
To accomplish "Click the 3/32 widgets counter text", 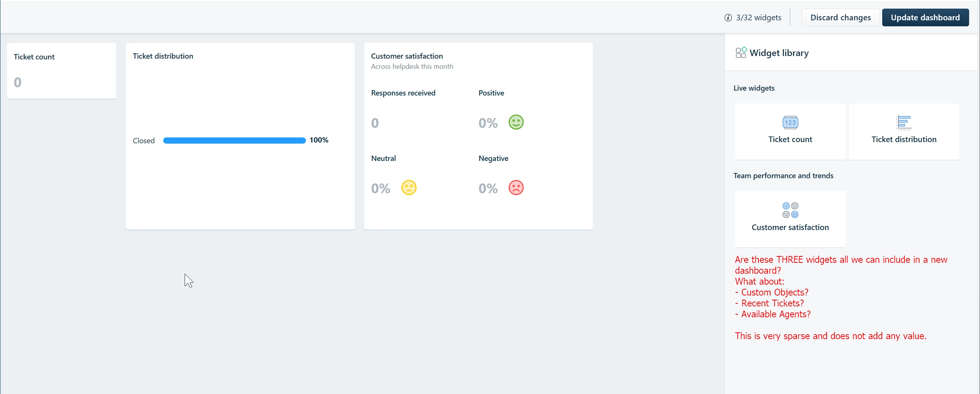I will (758, 18).
